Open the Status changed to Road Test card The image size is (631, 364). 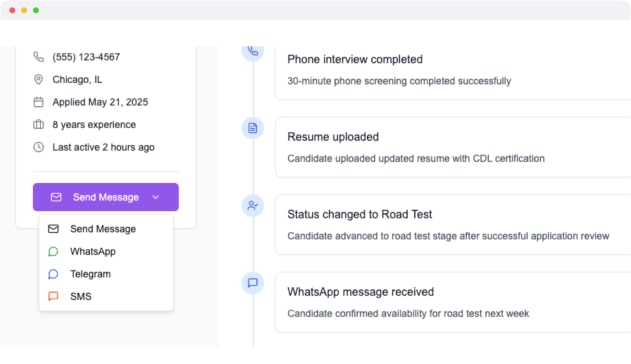point(453,224)
